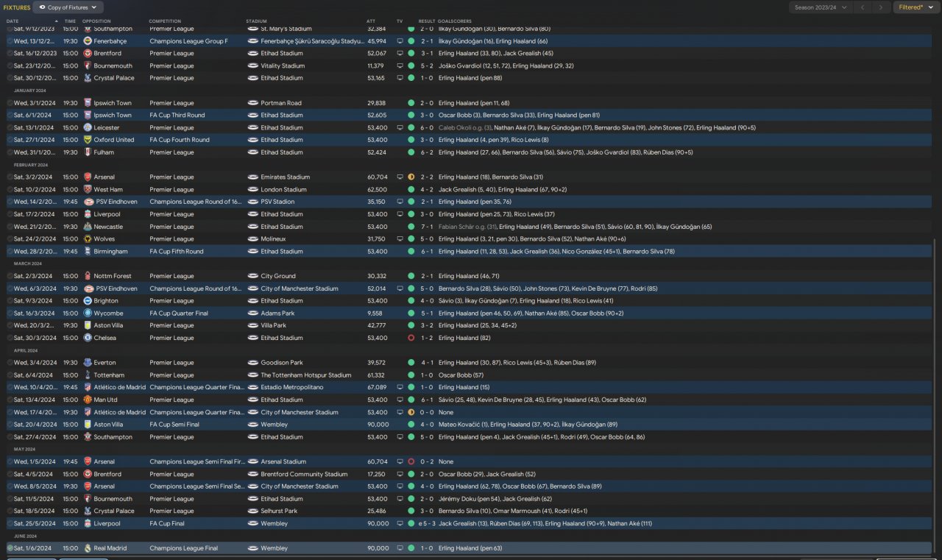Click the West Ham club badge
The width and height of the screenshot is (942, 560).
pyautogui.click(x=88, y=189)
